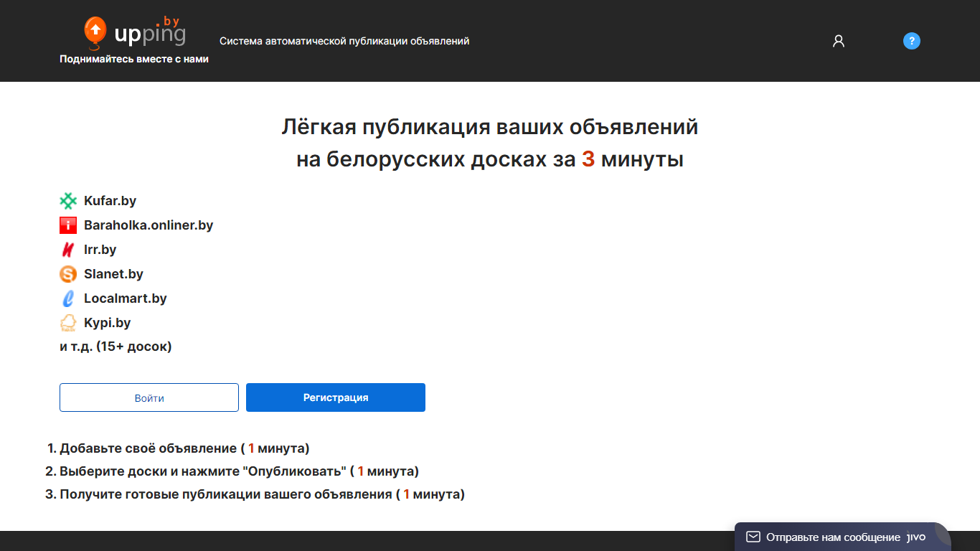The width and height of the screenshot is (980, 551).
Task: Click the Slanet.by orange S icon
Action: 68,274
